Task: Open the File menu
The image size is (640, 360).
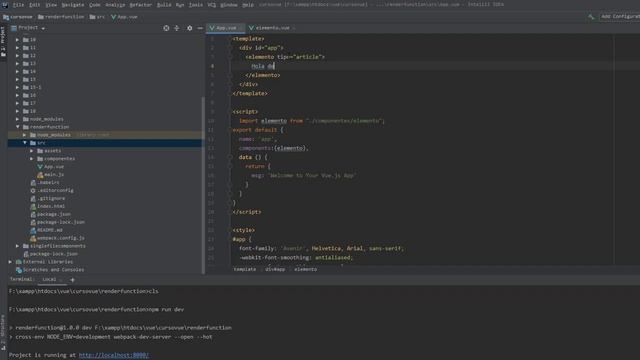Action: [x=18, y=5]
